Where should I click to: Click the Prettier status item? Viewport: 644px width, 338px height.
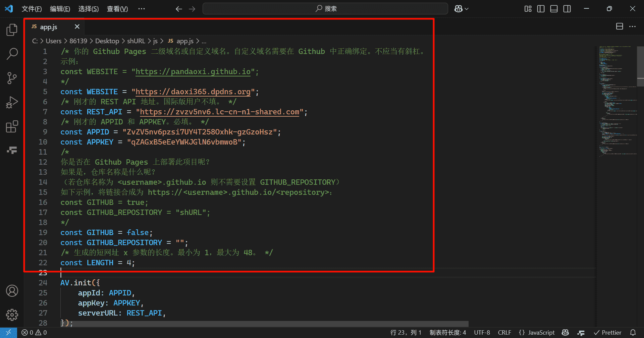[607, 333]
